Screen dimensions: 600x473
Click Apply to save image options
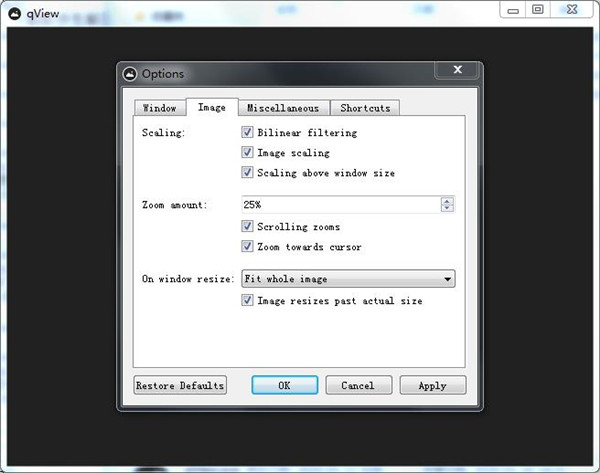(x=432, y=385)
